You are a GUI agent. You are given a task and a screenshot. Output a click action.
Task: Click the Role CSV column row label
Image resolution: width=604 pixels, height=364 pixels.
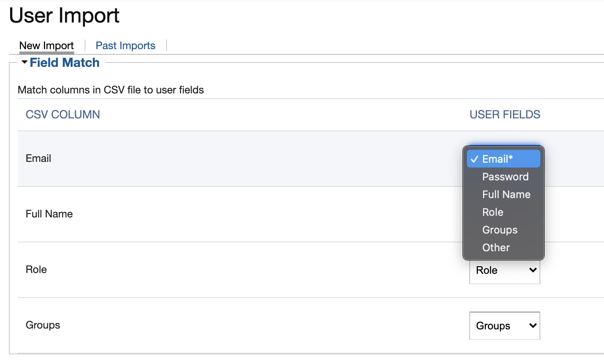[36, 270]
